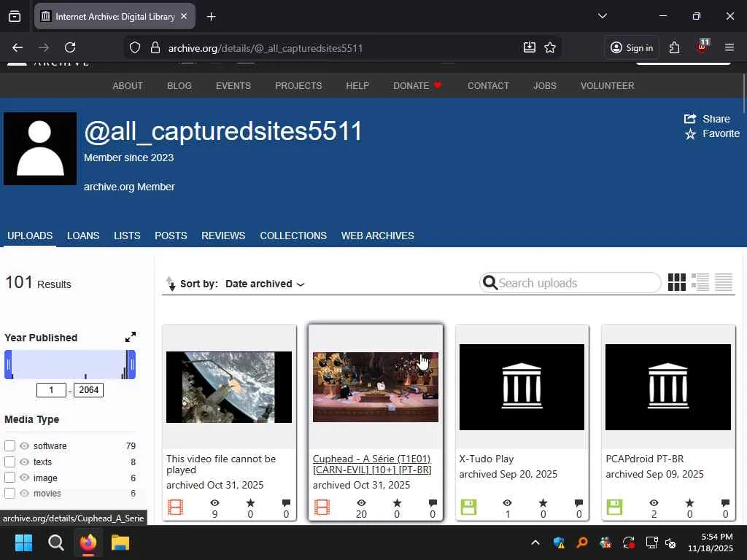Click the movie film icon on Cuphead card
The height and width of the screenshot is (560, 747).
322,507
